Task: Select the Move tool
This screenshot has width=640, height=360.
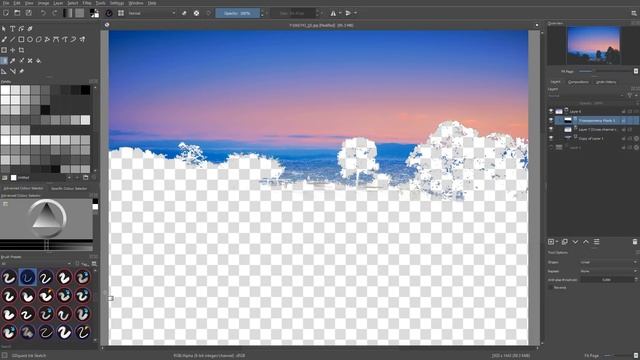Action: pyautogui.click(x=12, y=50)
